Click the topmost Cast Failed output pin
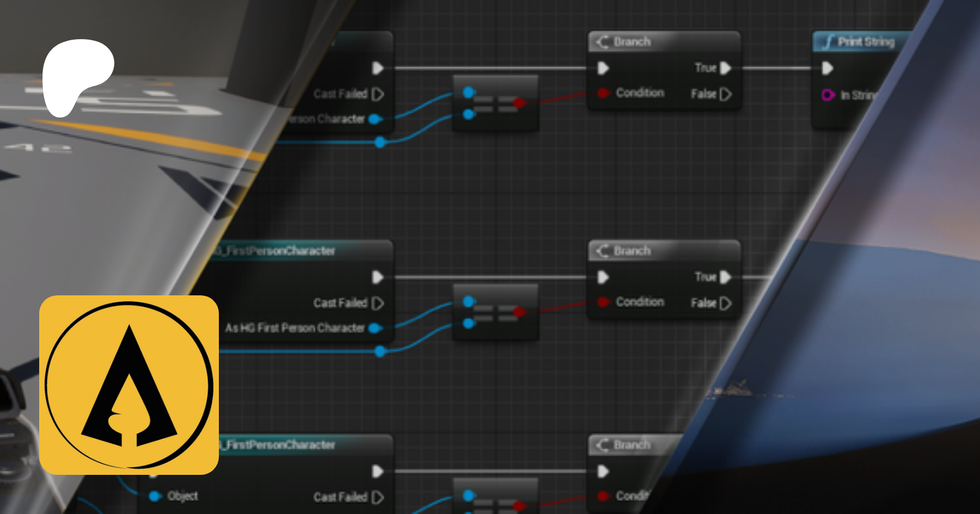 pos(378,94)
